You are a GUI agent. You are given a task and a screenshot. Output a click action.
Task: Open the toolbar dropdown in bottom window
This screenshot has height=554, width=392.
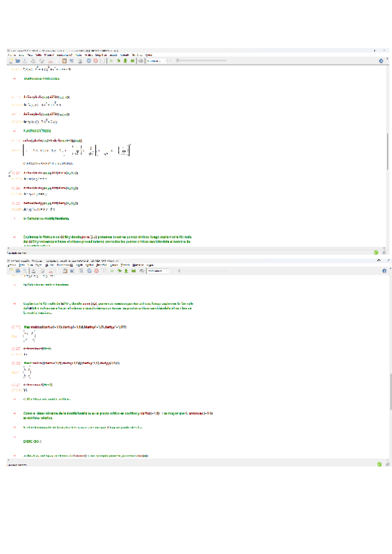coord(158,270)
